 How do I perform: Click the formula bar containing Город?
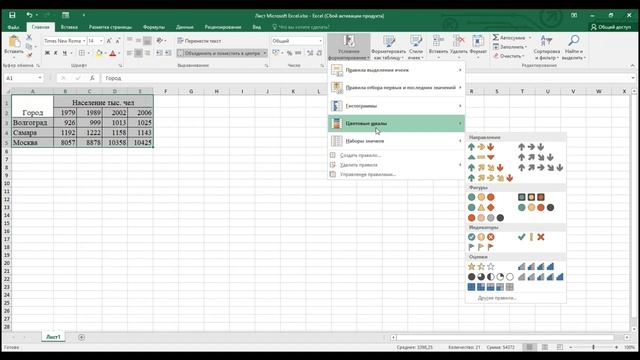click(x=366, y=78)
